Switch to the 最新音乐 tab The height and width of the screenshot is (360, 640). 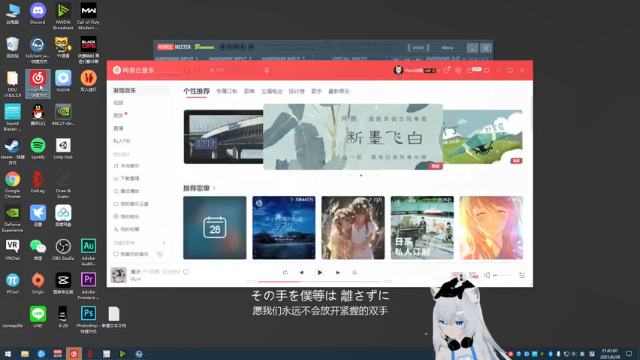pyautogui.click(x=339, y=91)
